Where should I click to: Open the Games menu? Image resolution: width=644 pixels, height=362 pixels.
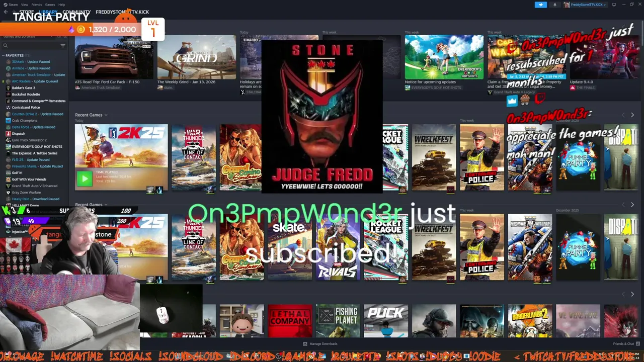(50, 5)
